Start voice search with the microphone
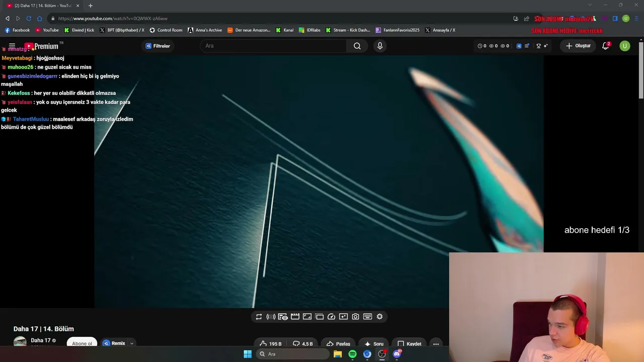 click(x=380, y=46)
